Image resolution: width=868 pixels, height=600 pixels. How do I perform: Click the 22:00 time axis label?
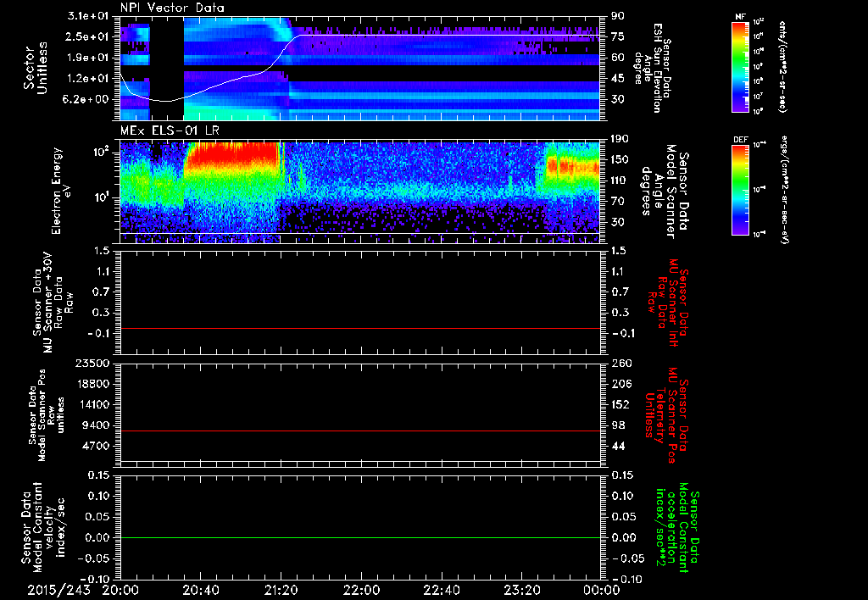click(361, 590)
